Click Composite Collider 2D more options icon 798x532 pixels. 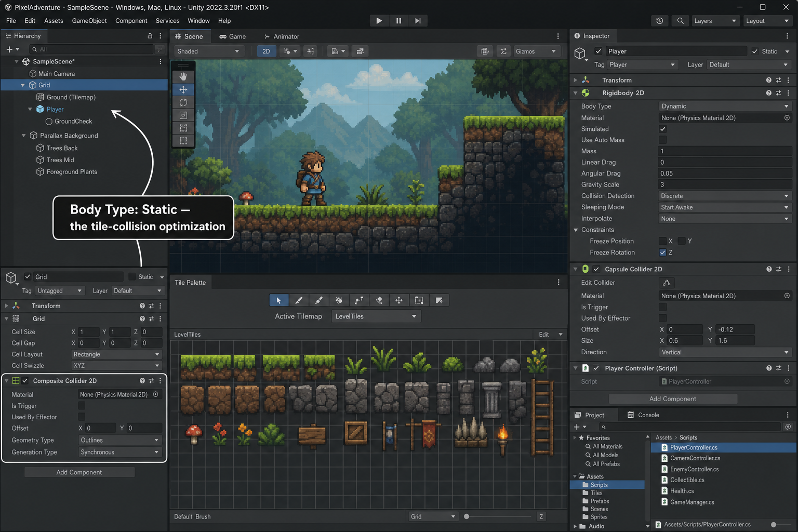[160, 381]
